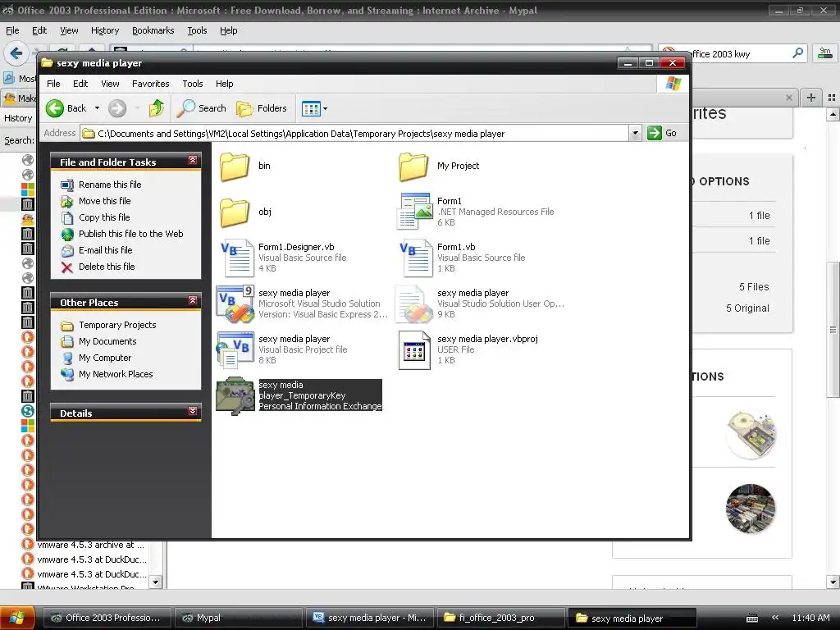Switch to Mypal taskbar button
The width and height of the screenshot is (840, 630).
239,619
